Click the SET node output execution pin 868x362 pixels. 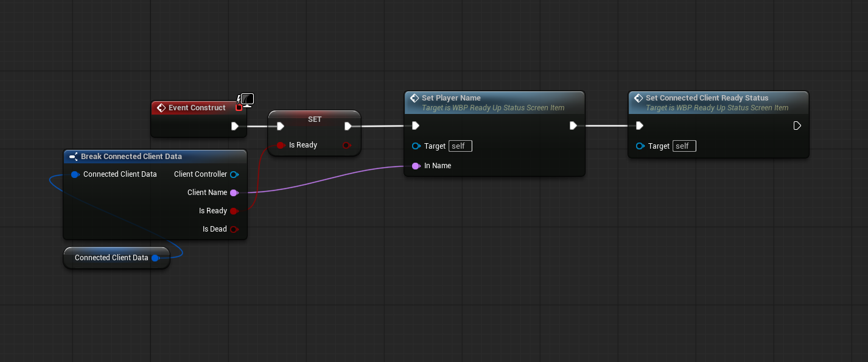[348, 126]
